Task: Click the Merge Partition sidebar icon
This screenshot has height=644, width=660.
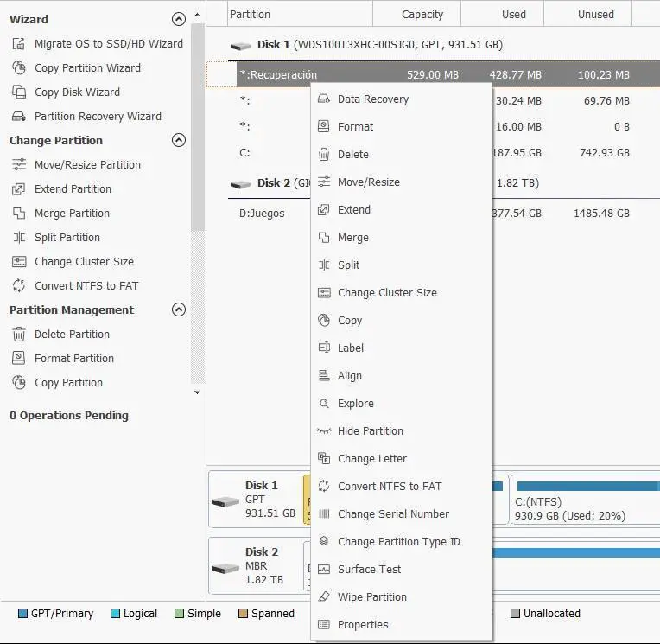Action: click(19, 214)
